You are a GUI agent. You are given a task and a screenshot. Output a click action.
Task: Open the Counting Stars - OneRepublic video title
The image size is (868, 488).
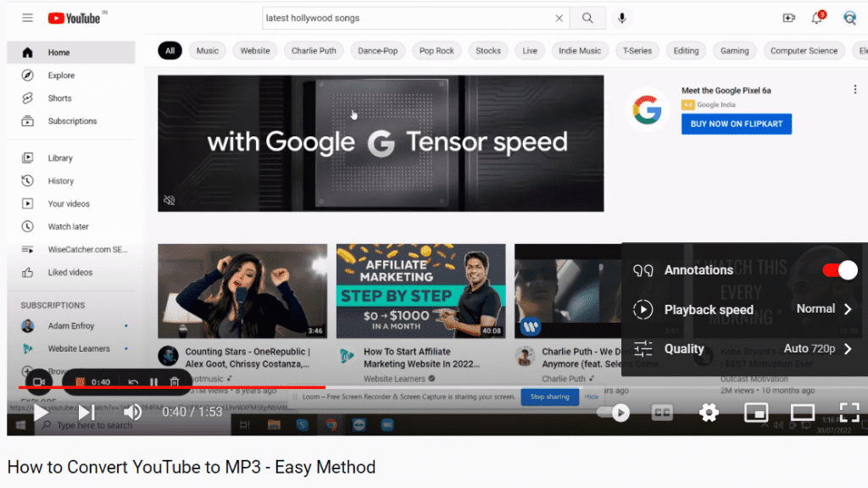(x=248, y=358)
